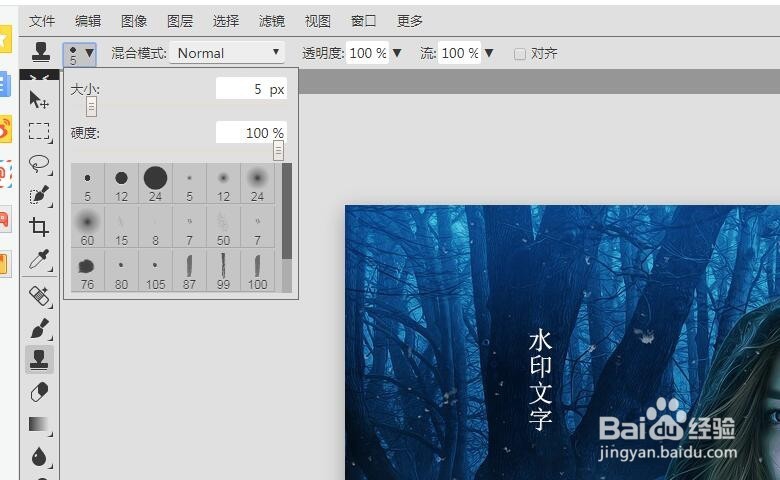Click the 流 100 % value field
The width and height of the screenshot is (780, 480).
click(x=460, y=53)
